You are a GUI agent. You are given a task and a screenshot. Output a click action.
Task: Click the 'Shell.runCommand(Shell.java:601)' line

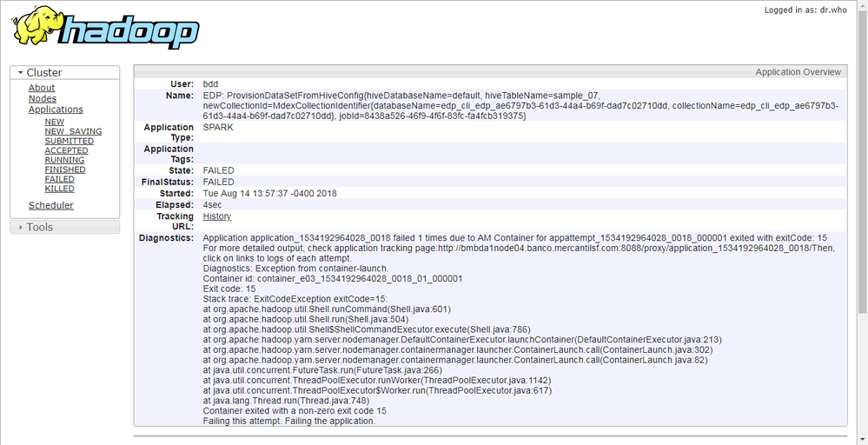coord(328,309)
